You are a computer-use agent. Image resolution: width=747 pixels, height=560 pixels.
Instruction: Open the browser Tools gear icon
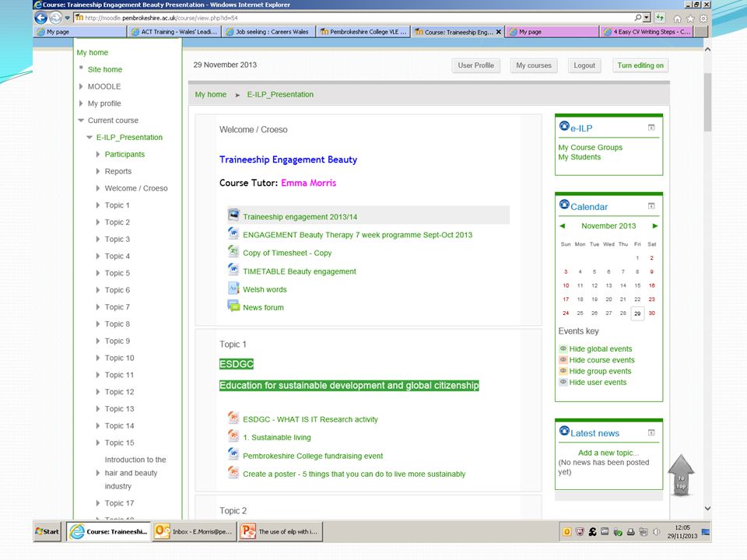703,19
